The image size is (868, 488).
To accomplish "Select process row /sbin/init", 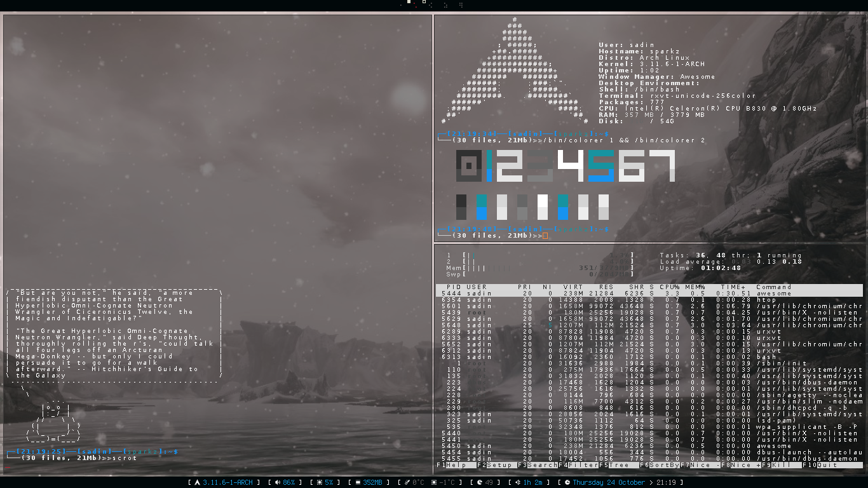I will (x=649, y=363).
